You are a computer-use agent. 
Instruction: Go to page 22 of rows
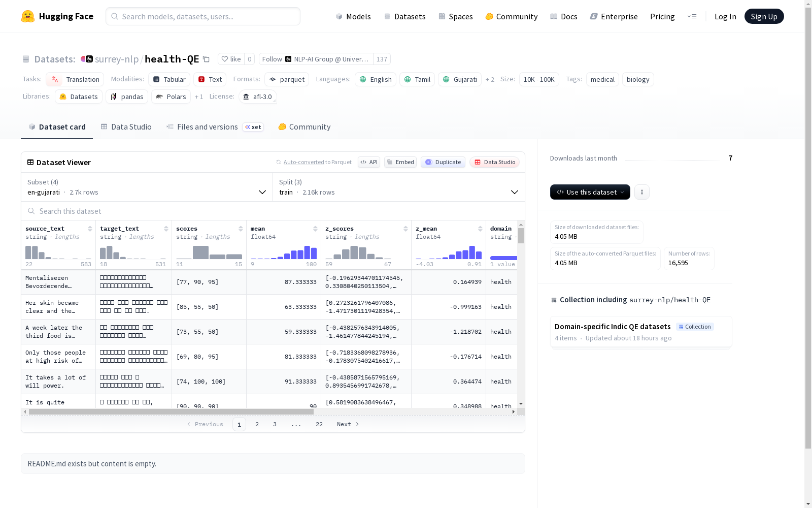[x=319, y=424]
